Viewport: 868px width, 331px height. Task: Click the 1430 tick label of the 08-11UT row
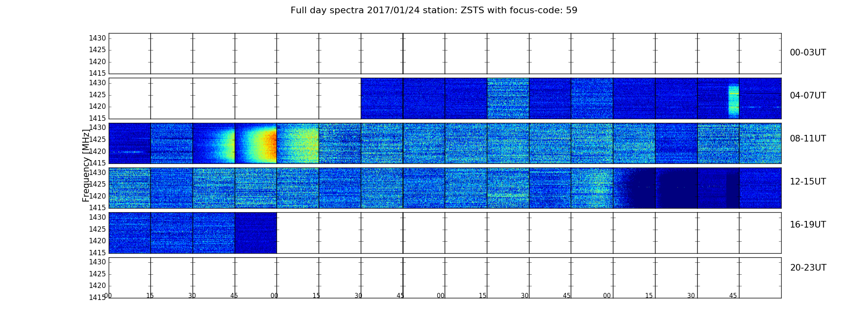[x=98, y=128]
